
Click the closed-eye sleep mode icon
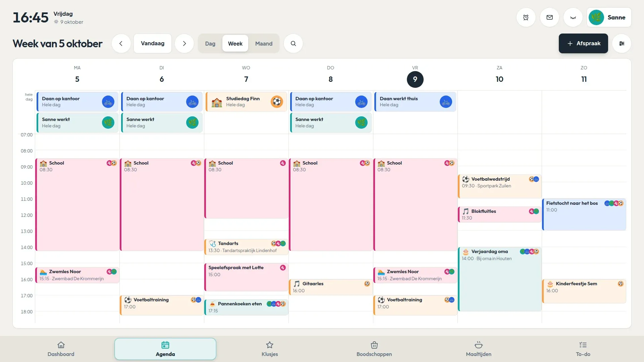pyautogui.click(x=573, y=17)
